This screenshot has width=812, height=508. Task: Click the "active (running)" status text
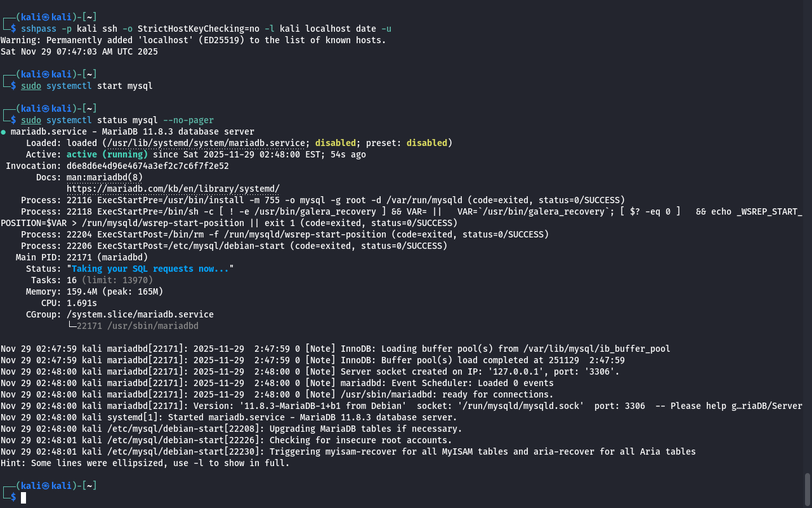pyautogui.click(x=107, y=155)
